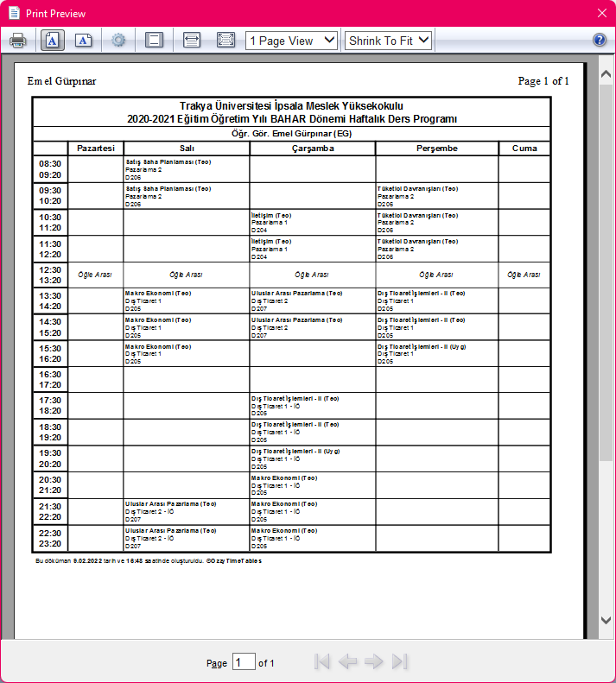Close the Print Preview window
This screenshot has height=683, width=616.
(x=602, y=13)
